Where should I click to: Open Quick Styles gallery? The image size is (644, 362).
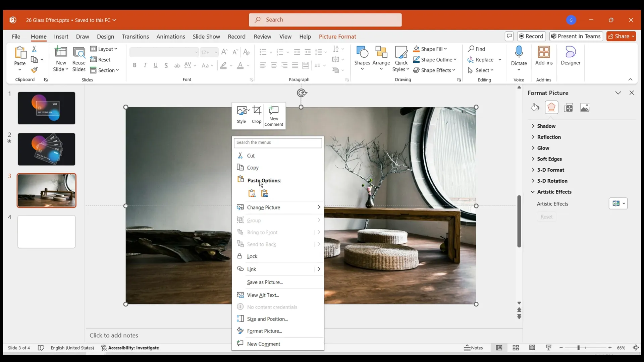coord(401,59)
